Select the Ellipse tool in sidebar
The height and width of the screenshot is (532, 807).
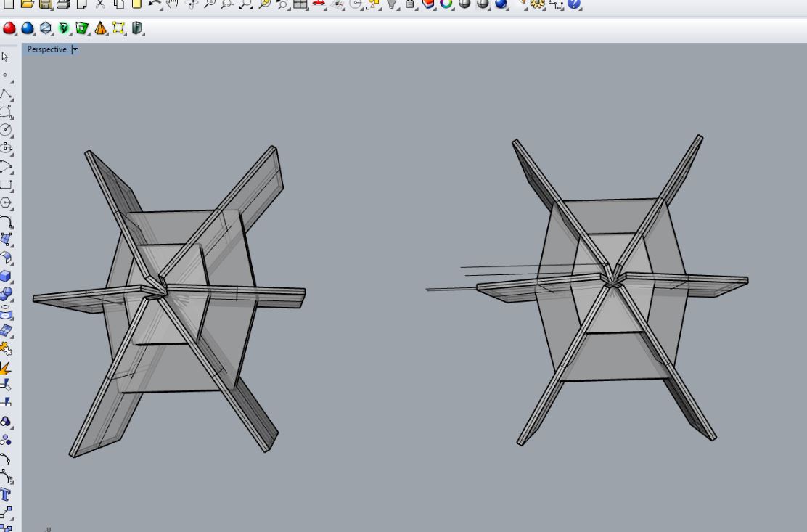tap(7, 148)
